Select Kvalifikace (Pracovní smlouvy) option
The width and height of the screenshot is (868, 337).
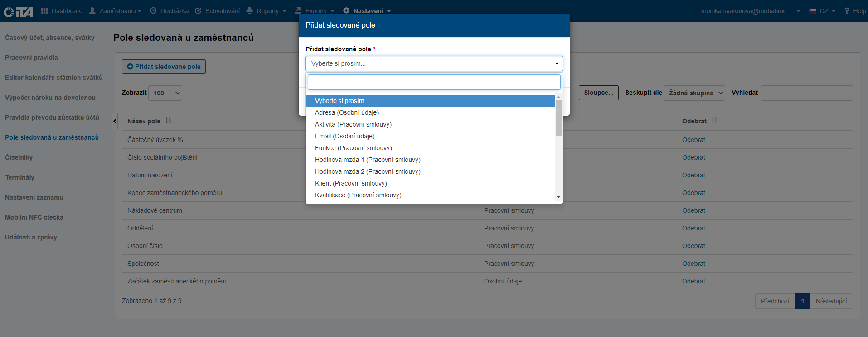[x=358, y=195]
